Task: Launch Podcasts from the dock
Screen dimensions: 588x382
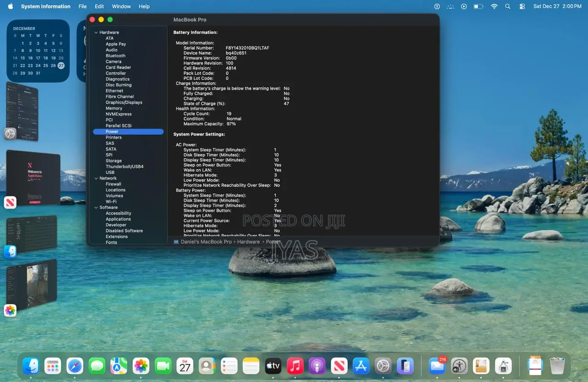Action: (317, 366)
